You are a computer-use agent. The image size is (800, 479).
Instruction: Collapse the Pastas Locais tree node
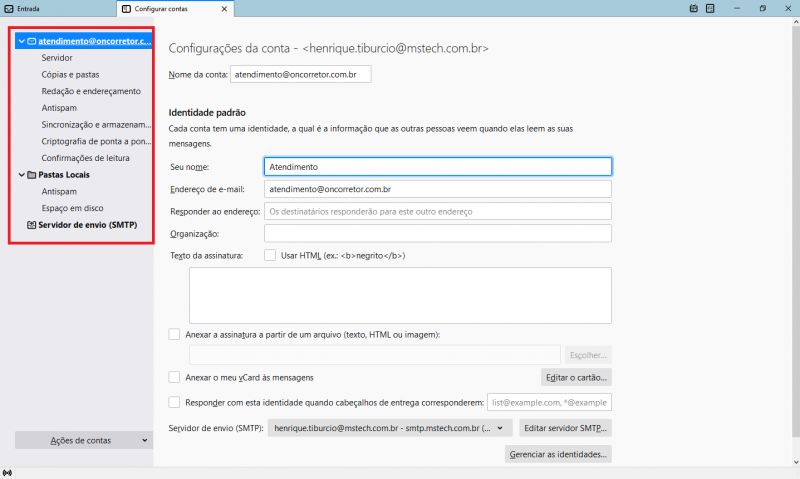(21, 174)
